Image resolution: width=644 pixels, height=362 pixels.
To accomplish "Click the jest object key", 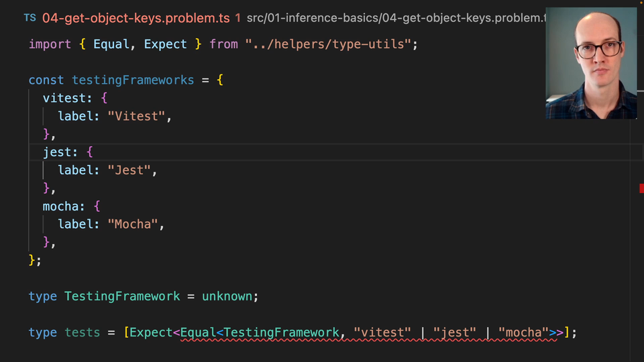I will click(x=58, y=152).
